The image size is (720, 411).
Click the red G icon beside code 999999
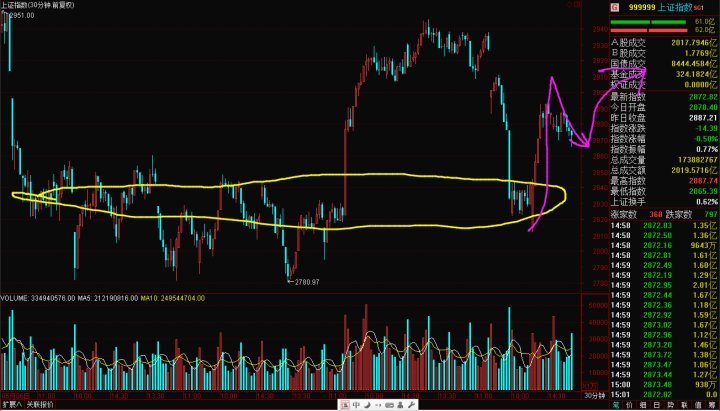click(x=617, y=6)
